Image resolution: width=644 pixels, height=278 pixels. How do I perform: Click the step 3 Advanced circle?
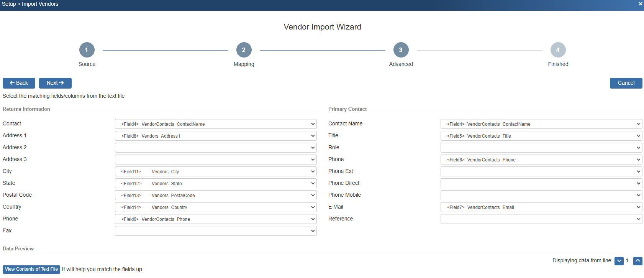(401, 50)
